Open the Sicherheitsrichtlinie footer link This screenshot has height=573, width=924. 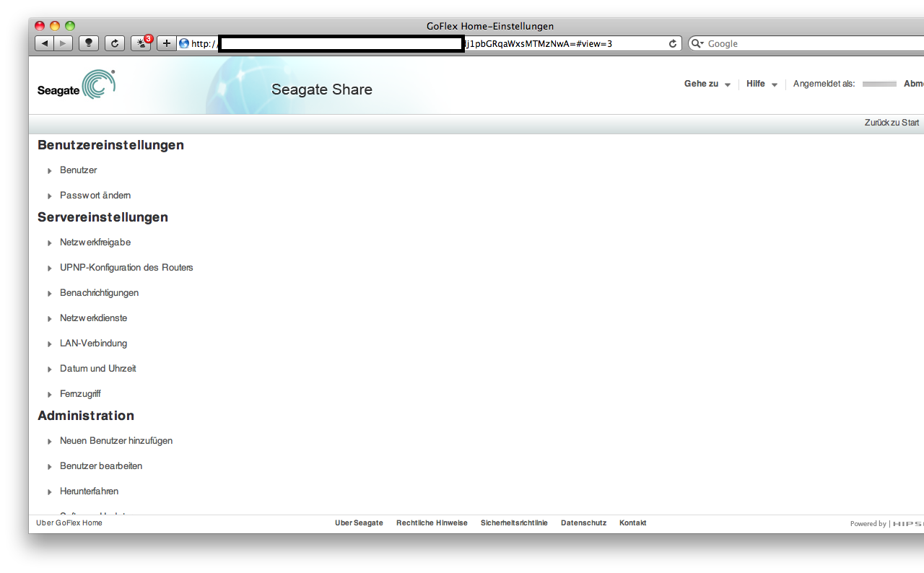point(514,522)
